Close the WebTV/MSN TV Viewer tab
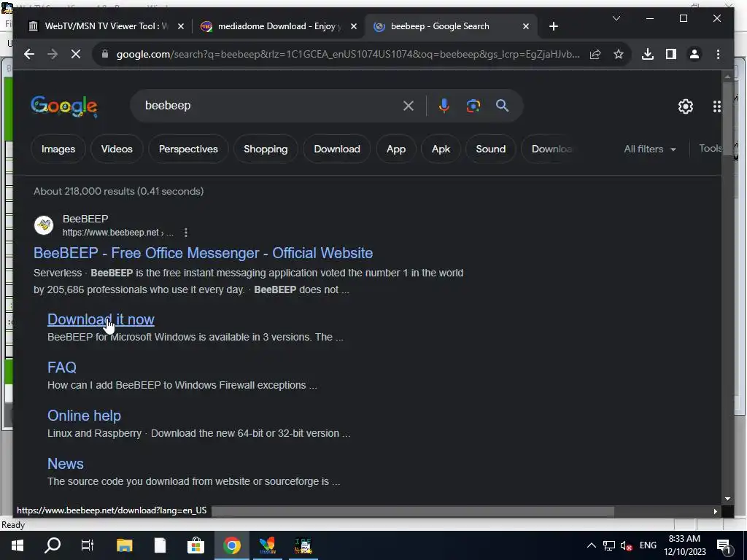 [181, 26]
